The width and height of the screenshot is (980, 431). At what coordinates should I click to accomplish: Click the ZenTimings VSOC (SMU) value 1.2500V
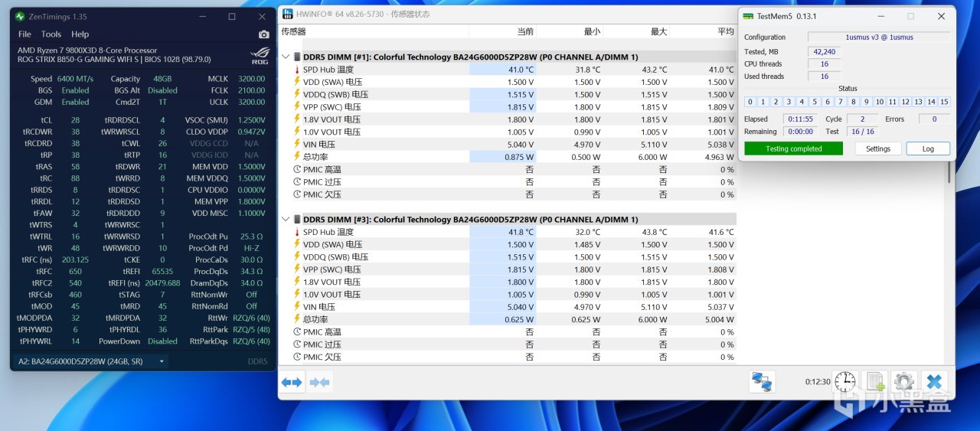click(250, 120)
